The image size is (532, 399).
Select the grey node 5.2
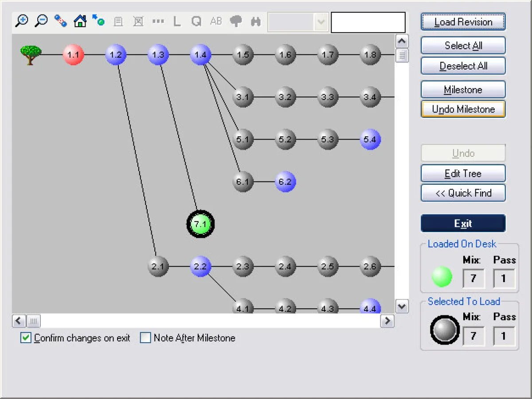point(286,139)
